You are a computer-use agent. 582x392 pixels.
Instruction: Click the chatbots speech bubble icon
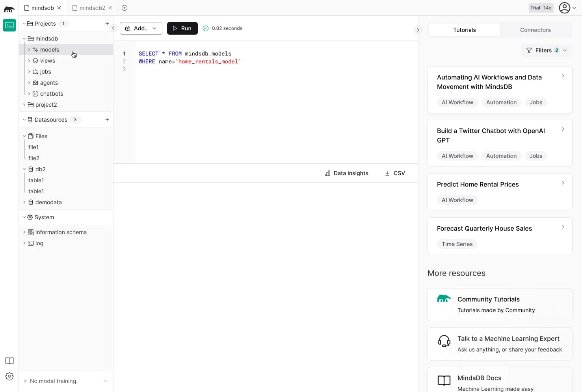point(35,94)
